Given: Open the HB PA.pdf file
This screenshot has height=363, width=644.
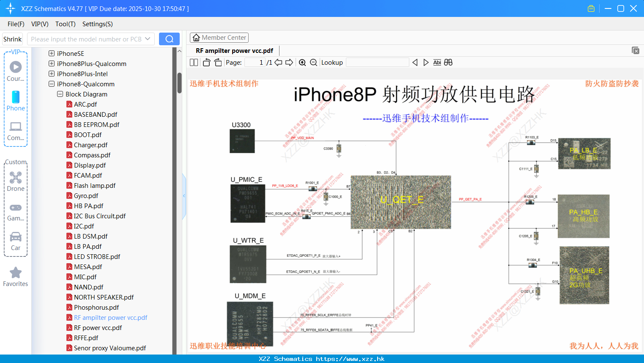Looking at the screenshot, I should [x=88, y=206].
